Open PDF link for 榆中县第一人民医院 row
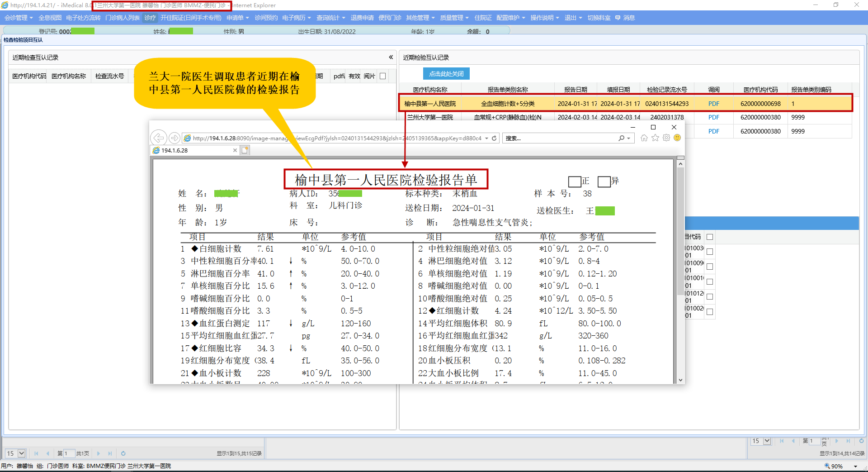This screenshot has width=868, height=472. coord(714,104)
